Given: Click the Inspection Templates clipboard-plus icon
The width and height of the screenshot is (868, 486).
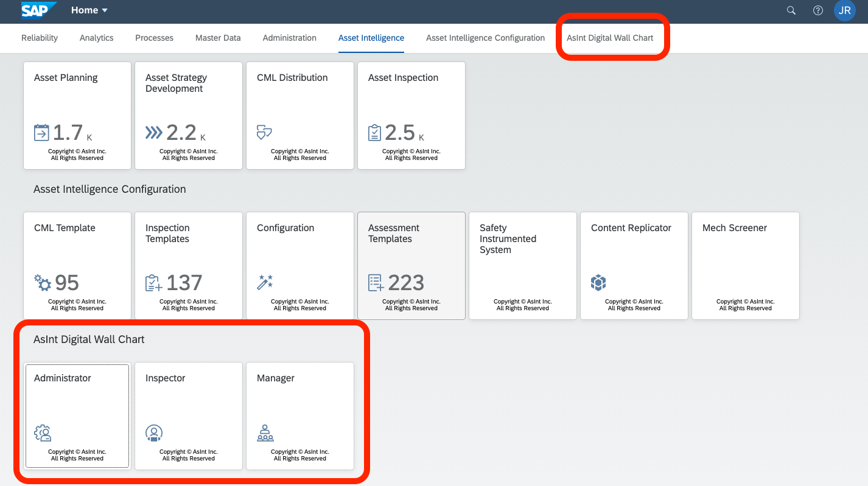Looking at the screenshot, I should coord(153,283).
